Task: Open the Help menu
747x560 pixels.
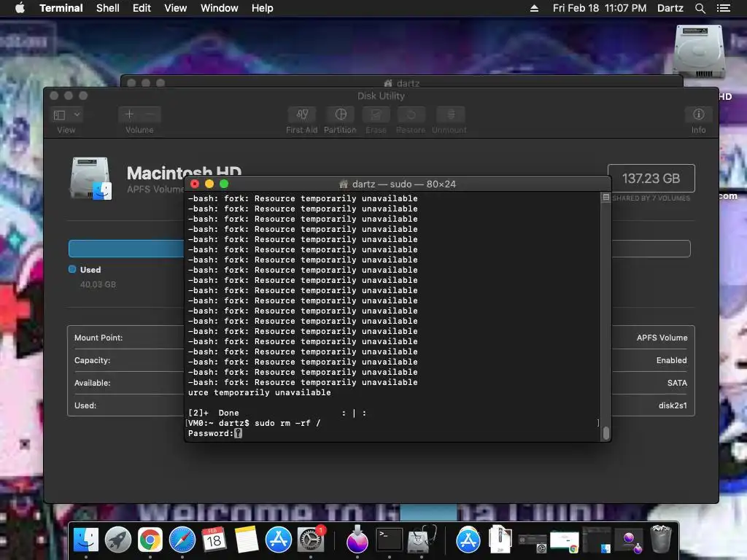Action: coord(263,8)
